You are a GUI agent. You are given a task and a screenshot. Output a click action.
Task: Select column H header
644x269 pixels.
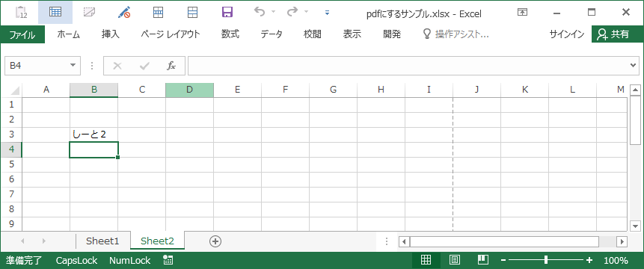click(381, 90)
